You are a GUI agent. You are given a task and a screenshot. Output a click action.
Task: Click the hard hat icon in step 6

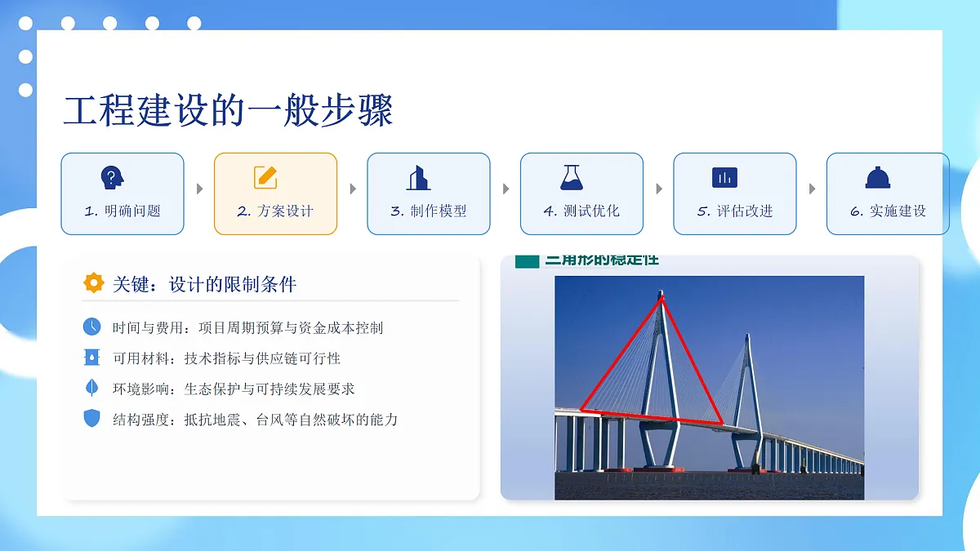click(878, 177)
